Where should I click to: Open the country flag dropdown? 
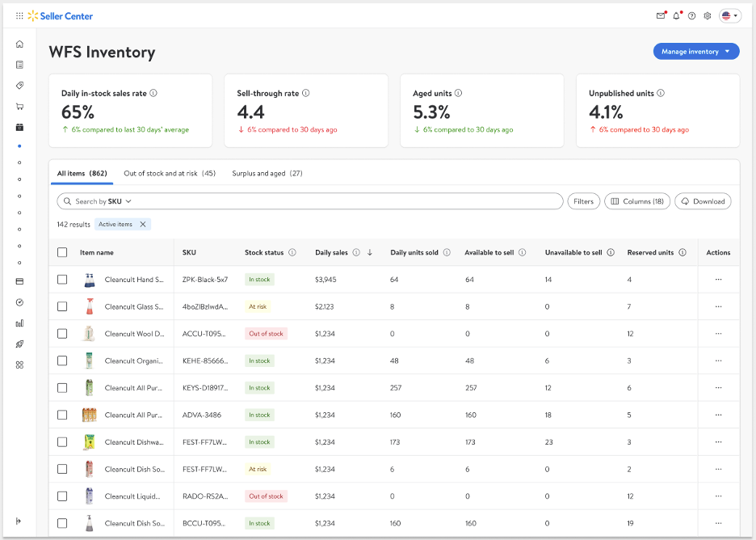730,16
